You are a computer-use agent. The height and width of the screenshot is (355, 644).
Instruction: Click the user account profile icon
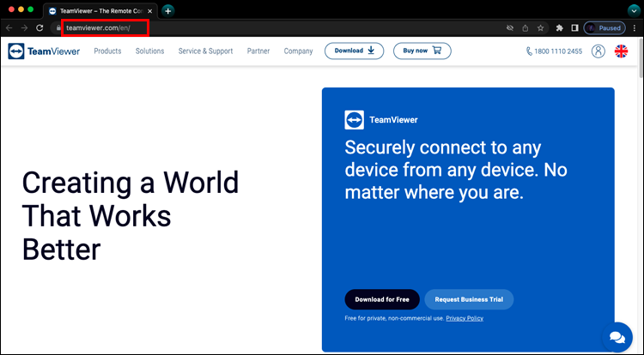point(598,51)
